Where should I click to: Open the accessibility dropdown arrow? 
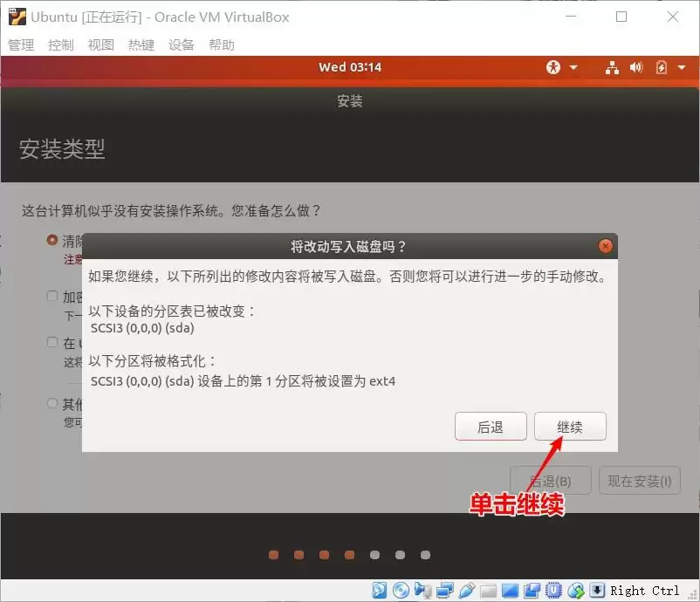(574, 67)
